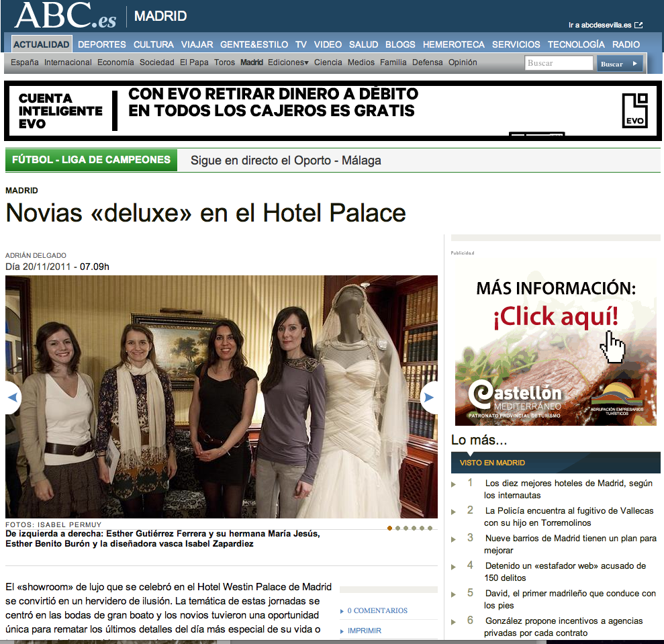The image size is (664, 644).
Task: Click the Castellón Mediterráneo ad logo
Action: 516,398
